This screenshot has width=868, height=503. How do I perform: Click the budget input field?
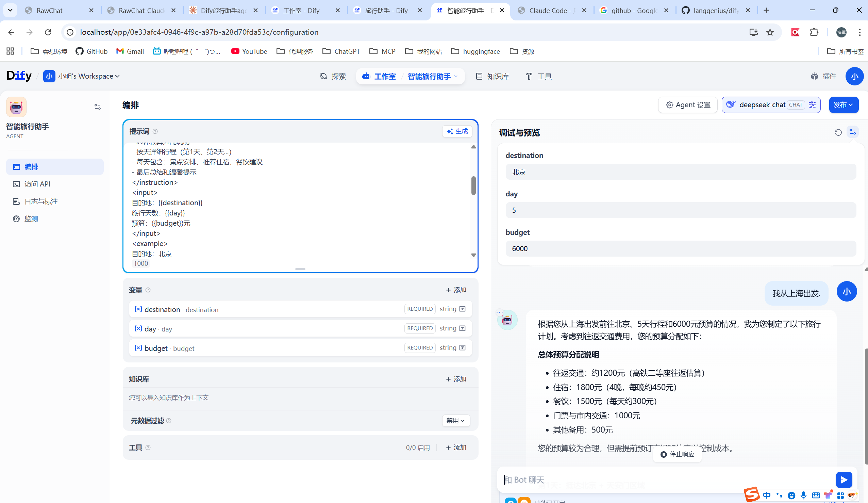pyautogui.click(x=680, y=248)
